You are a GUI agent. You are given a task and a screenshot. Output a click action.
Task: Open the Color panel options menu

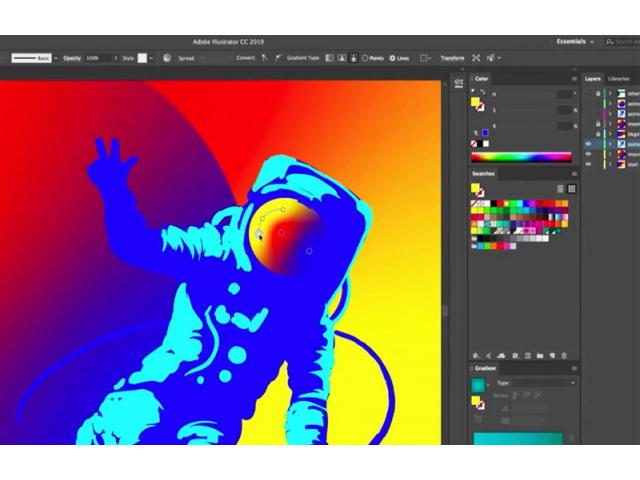coord(574,79)
